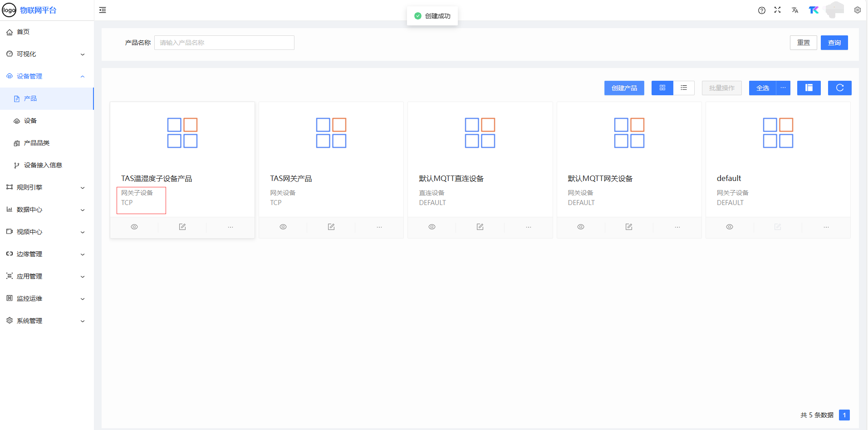Switch to card grid view
Viewport: 868px width, 430px height.
pos(662,88)
